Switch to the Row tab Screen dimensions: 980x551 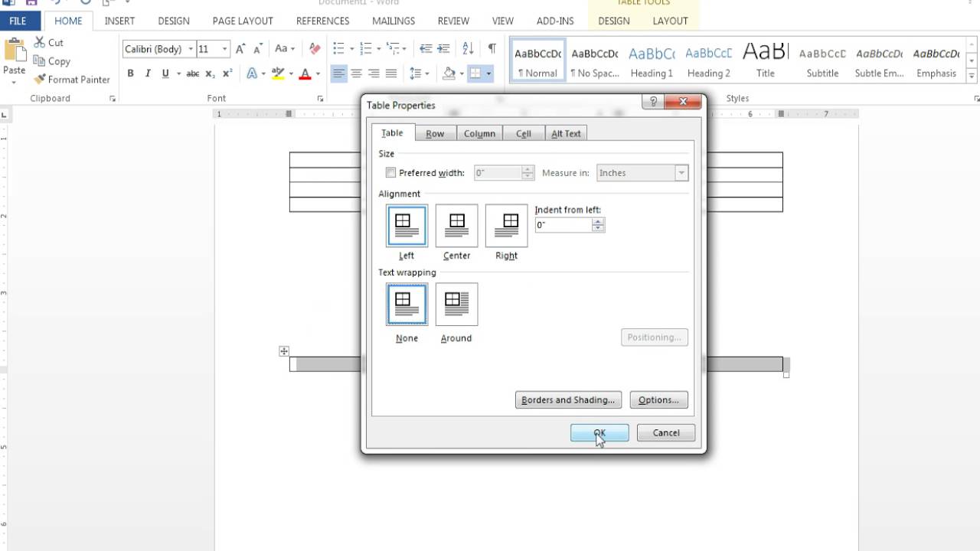coord(435,133)
